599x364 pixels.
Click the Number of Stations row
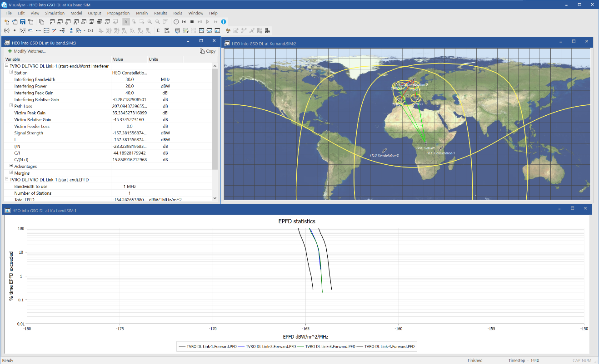click(108, 193)
